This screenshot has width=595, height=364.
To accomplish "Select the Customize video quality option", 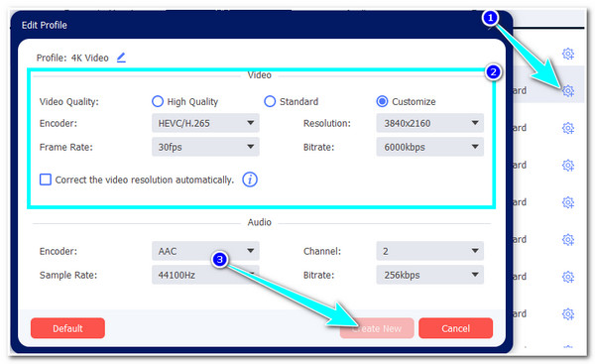I will [x=382, y=101].
